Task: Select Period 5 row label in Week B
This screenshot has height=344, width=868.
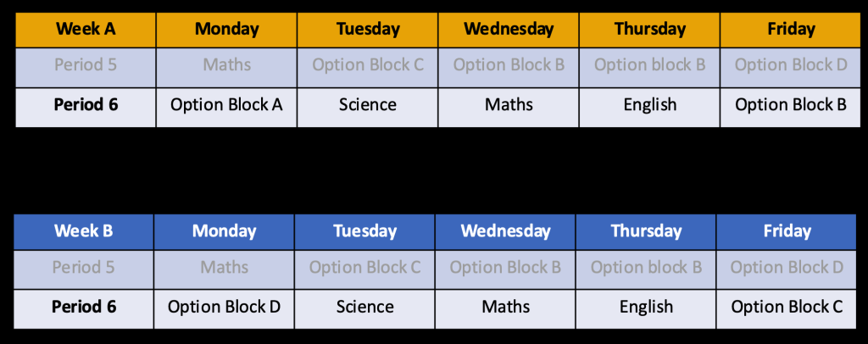Action: coord(84,268)
